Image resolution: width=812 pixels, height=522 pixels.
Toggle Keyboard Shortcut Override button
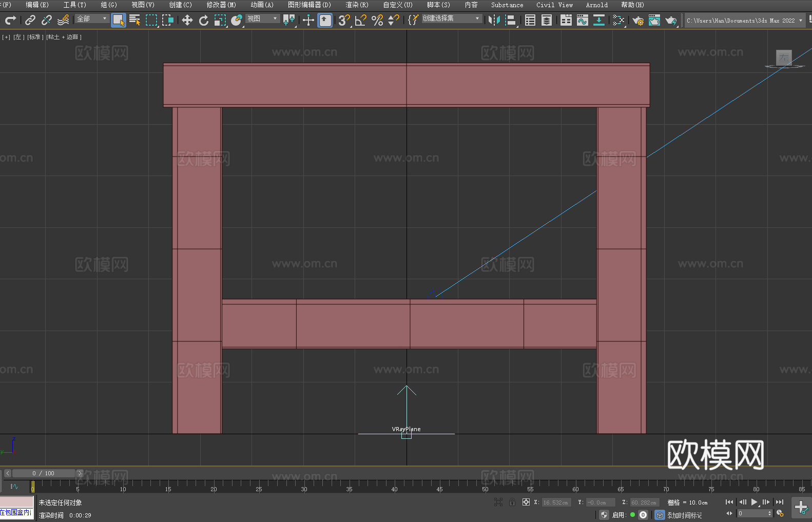(325, 20)
